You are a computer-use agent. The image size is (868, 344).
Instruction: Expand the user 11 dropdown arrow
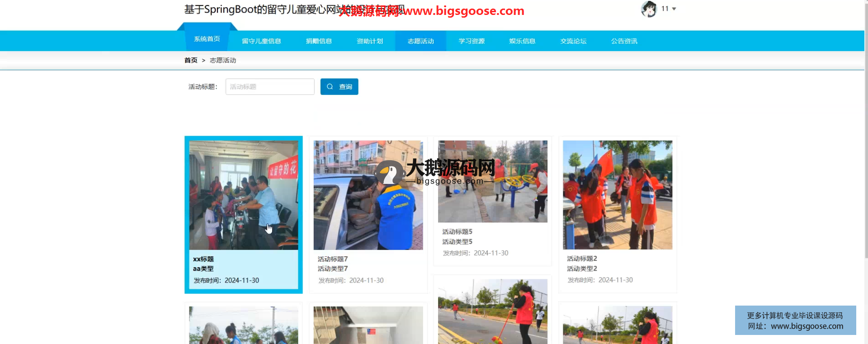click(x=674, y=9)
